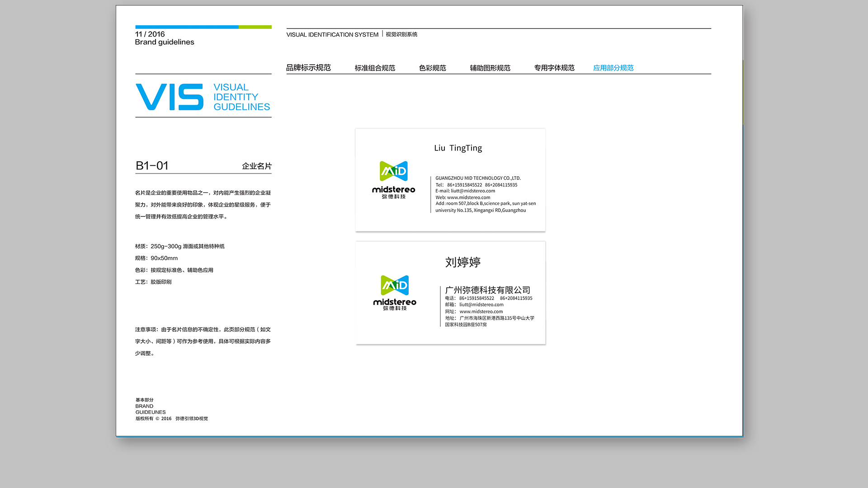Image resolution: width=868 pixels, height=488 pixels.
Task: Click the 地址 line on Chinese card
Action: [490, 321]
